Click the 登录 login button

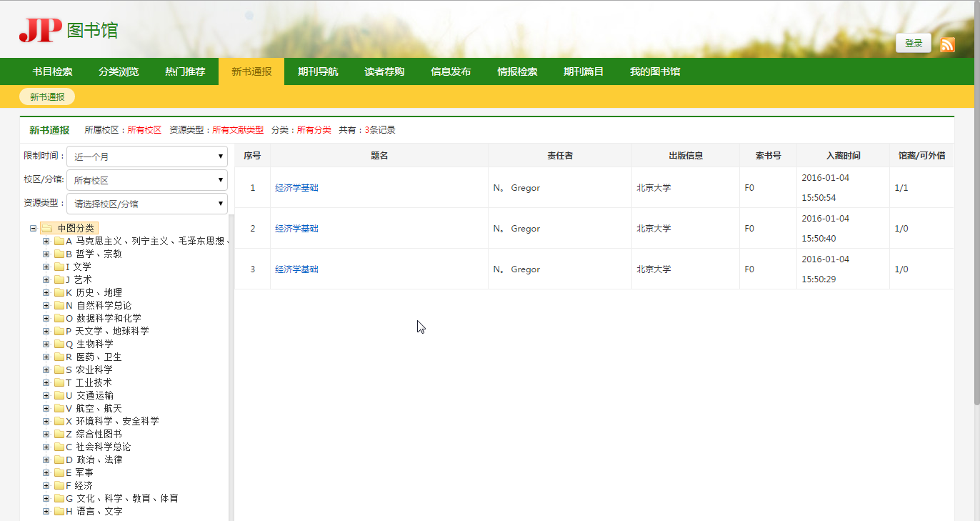coord(914,44)
